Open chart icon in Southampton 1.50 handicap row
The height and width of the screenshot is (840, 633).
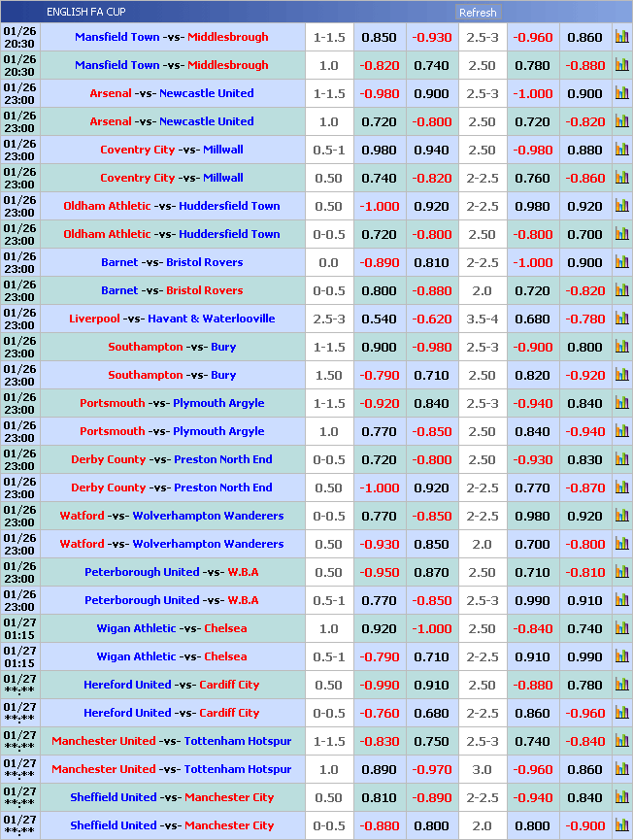coord(621,375)
